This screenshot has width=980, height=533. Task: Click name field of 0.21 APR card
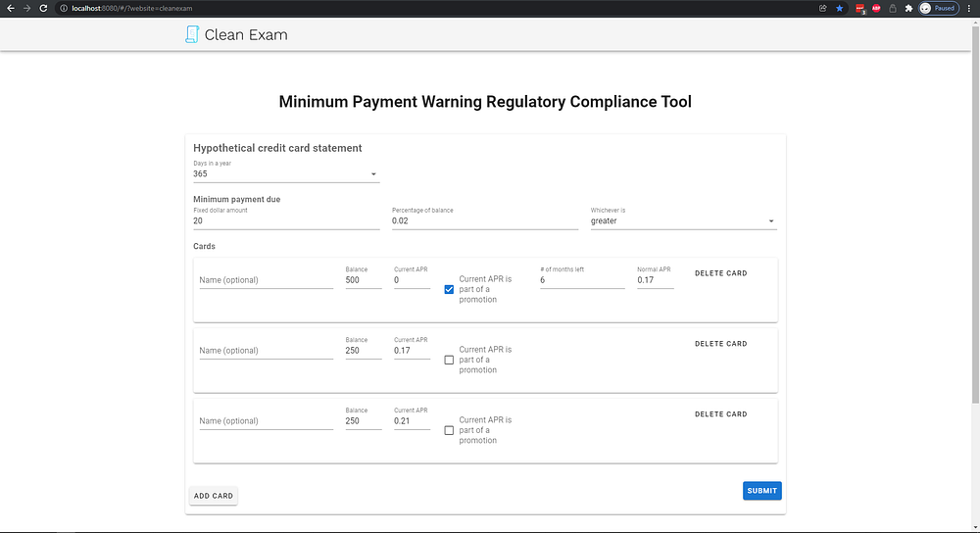(267, 421)
